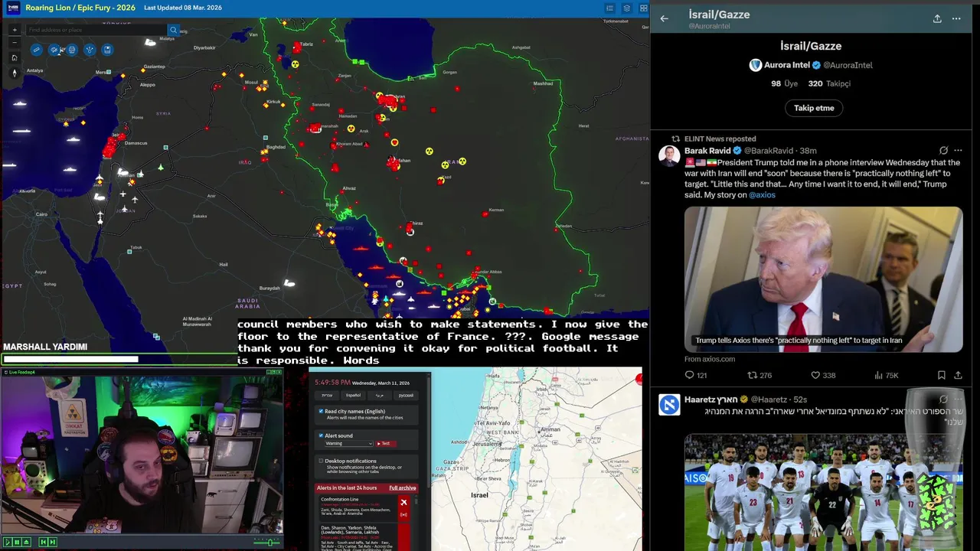Zoom out on the Roaring Lion map
The height and width of the screenshot is (551, 980).
pos(15,42)
